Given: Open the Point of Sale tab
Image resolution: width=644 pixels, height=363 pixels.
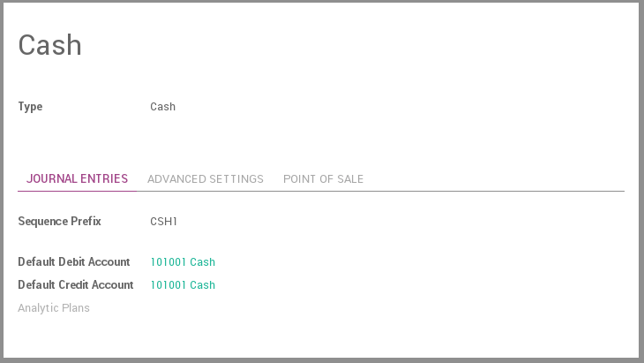Looking at the screenshot, I should pos(323,178).
